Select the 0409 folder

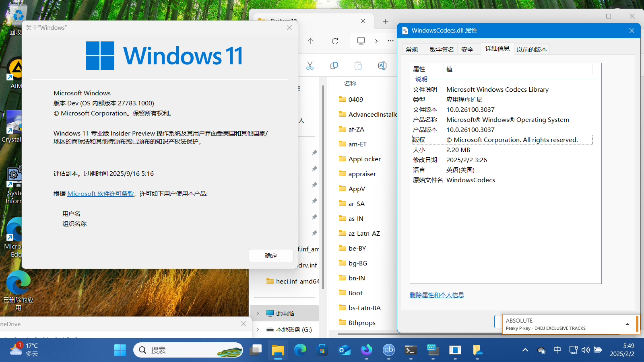pyautogui.click(x=356, y=99)
